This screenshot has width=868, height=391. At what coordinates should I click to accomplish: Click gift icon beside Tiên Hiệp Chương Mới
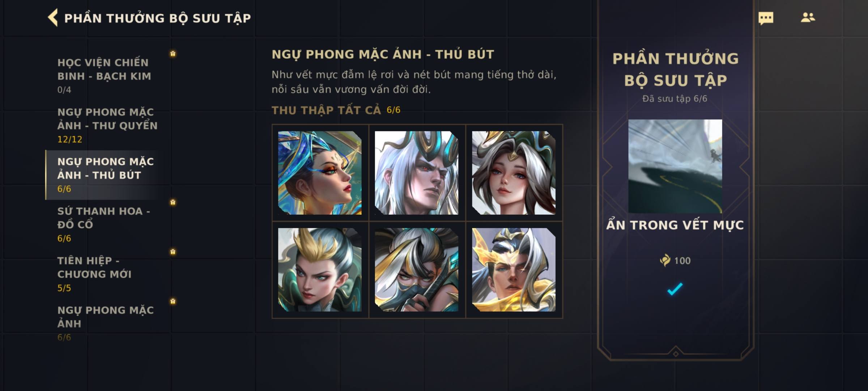tap(173, 252)
